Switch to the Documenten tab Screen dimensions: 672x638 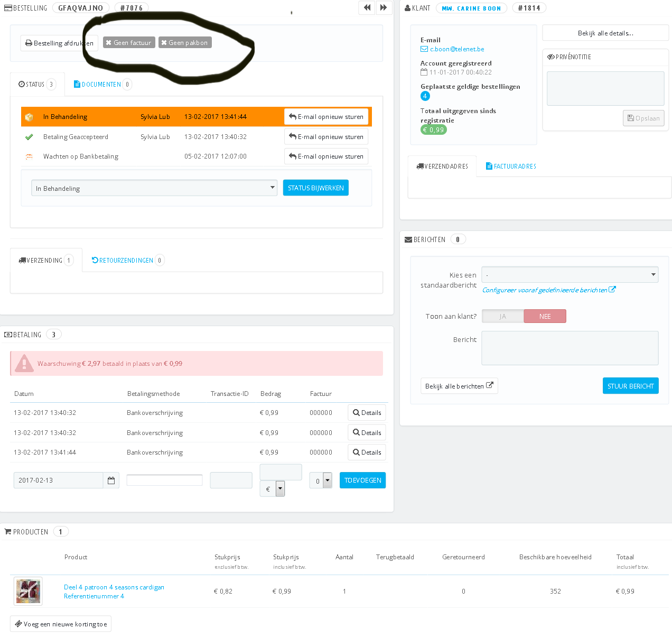(102, 84)
